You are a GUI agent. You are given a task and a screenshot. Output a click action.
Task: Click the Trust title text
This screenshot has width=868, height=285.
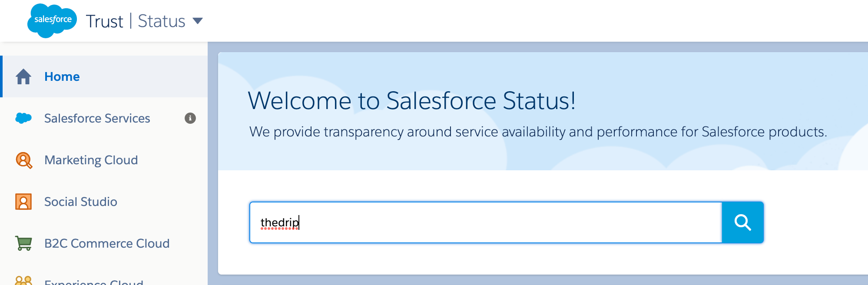coord(104,21)
